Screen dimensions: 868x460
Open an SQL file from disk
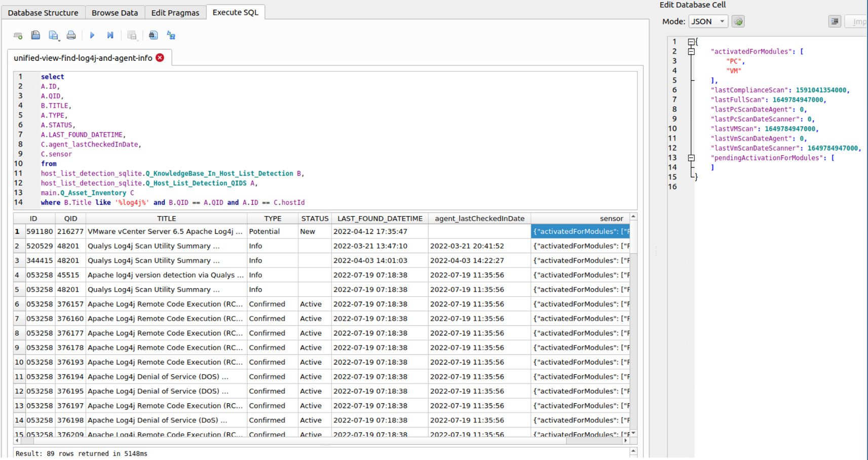click(x=35, y=35)
